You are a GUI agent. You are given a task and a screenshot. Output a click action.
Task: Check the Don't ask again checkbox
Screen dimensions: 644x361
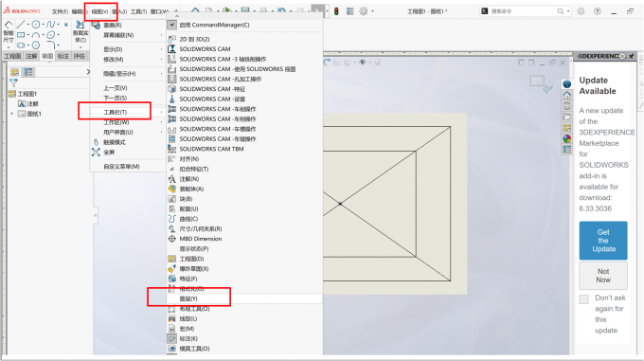click(x=583, y=299)
